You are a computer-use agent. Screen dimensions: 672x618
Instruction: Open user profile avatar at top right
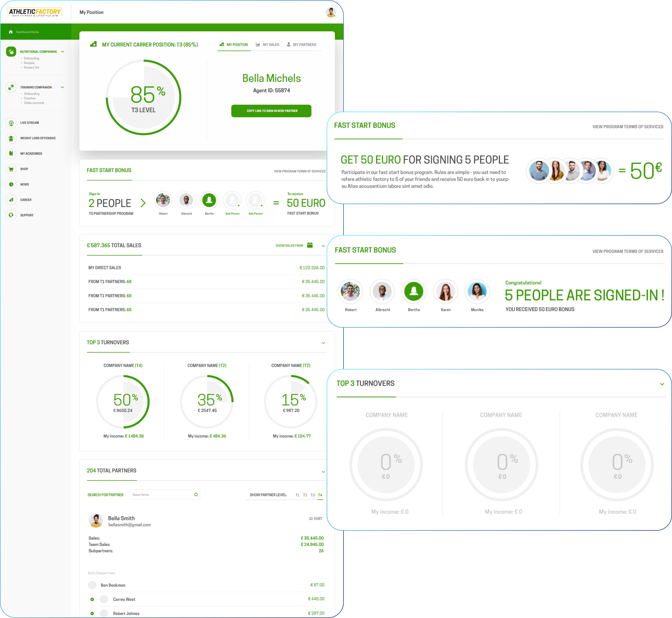point(331,12)
